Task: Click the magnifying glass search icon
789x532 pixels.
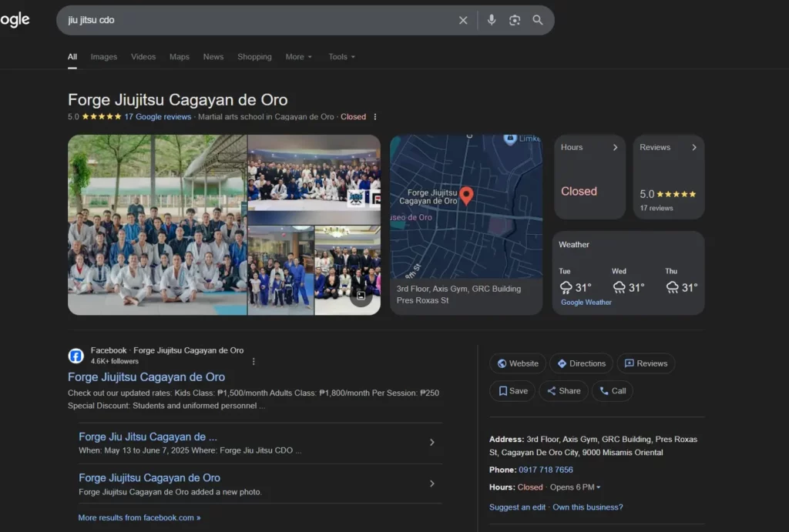Action: (538, 20)
